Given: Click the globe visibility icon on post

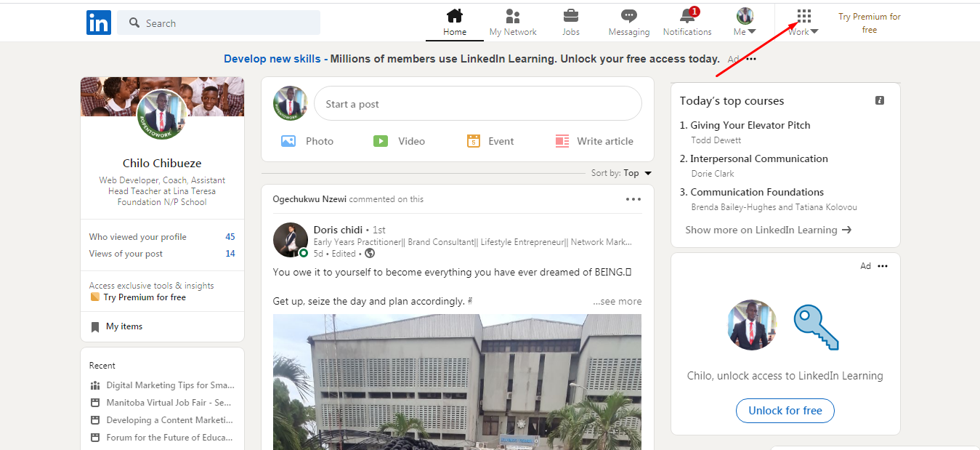Looking at the screenshot, I should (x=370, y=254).
